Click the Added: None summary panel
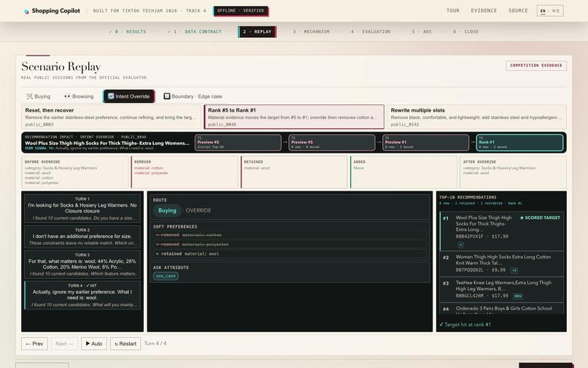 pyautogui.click(x=403, y=172)
